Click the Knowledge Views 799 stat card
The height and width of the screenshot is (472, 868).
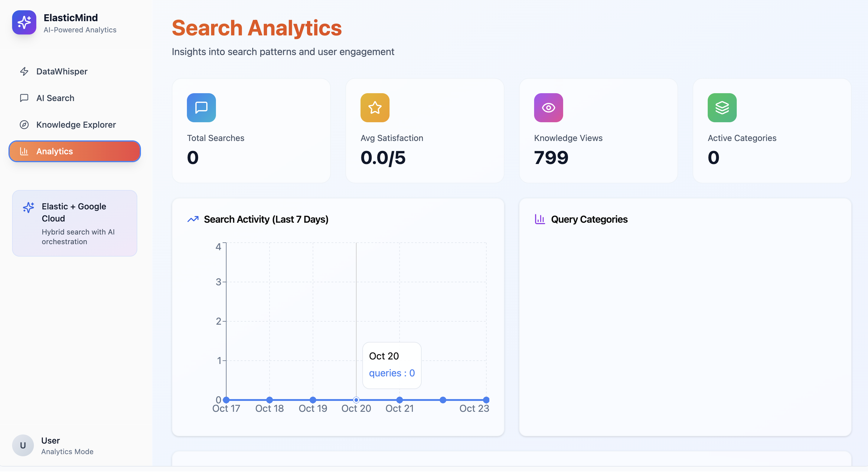point(598,131)
